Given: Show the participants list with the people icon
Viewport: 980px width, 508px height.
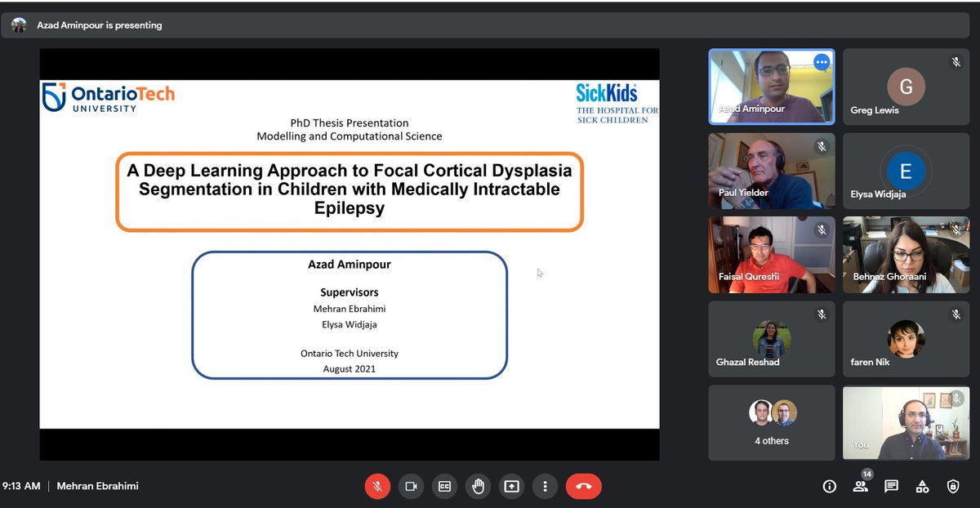Looking at the screenshot, I should pyautogui.click(x=860, y=486).
